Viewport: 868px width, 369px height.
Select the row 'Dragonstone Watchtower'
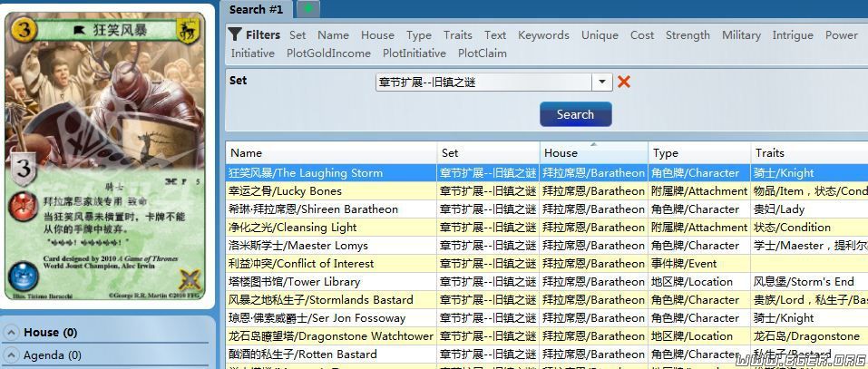(546, 335)
